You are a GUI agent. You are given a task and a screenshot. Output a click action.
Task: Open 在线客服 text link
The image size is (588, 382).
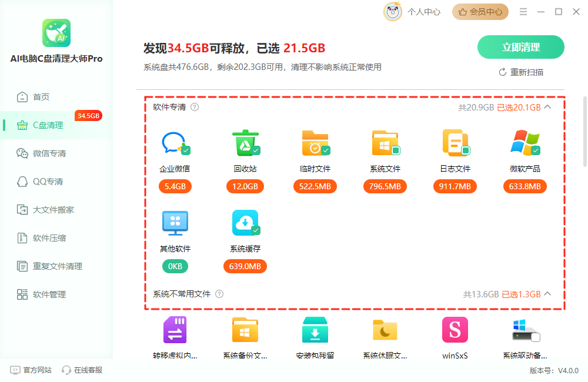[x=88, y=370]
